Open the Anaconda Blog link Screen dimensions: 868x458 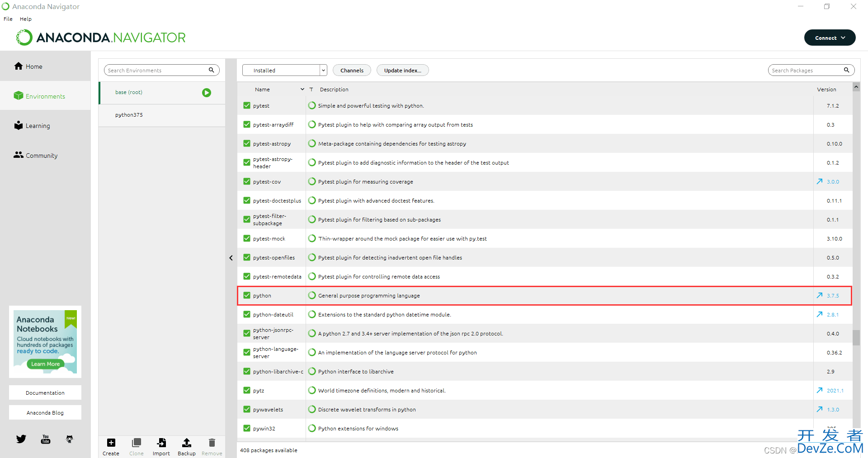(45, 412)
